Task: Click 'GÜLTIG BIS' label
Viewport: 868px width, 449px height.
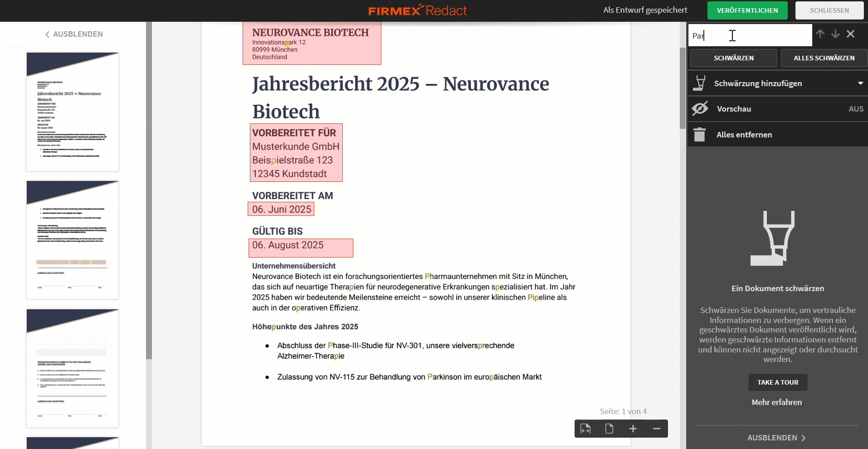Action: (x=277, y=231)
